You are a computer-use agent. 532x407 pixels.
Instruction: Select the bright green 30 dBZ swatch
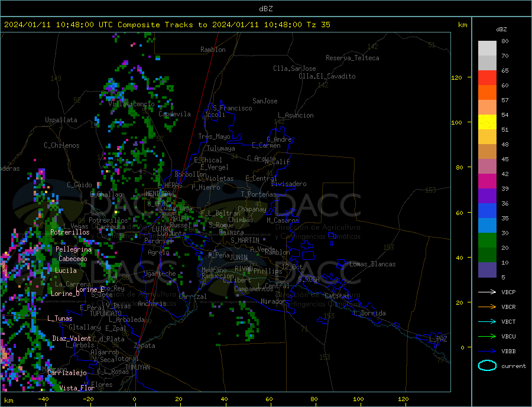[x=487, y=240]
